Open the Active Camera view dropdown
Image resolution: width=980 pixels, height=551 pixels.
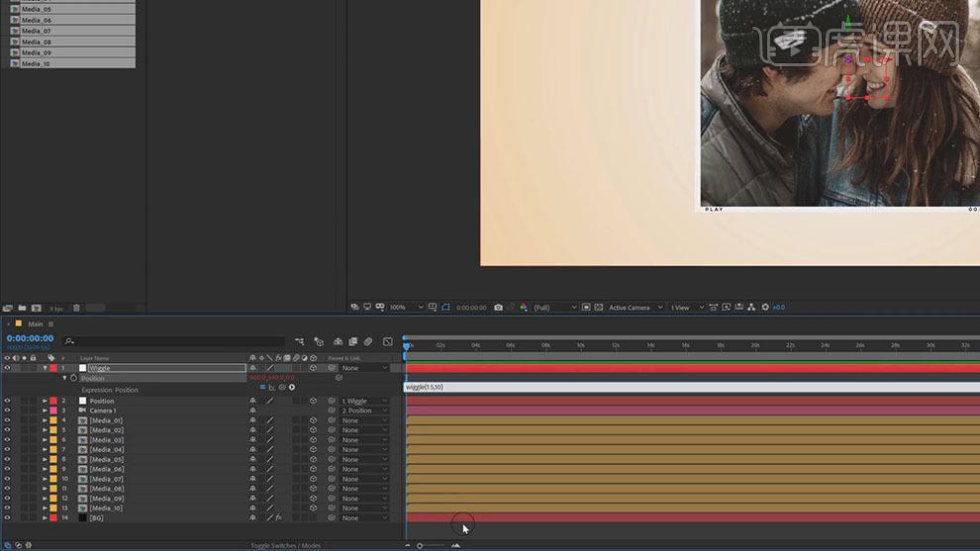[x=634, y=308]
